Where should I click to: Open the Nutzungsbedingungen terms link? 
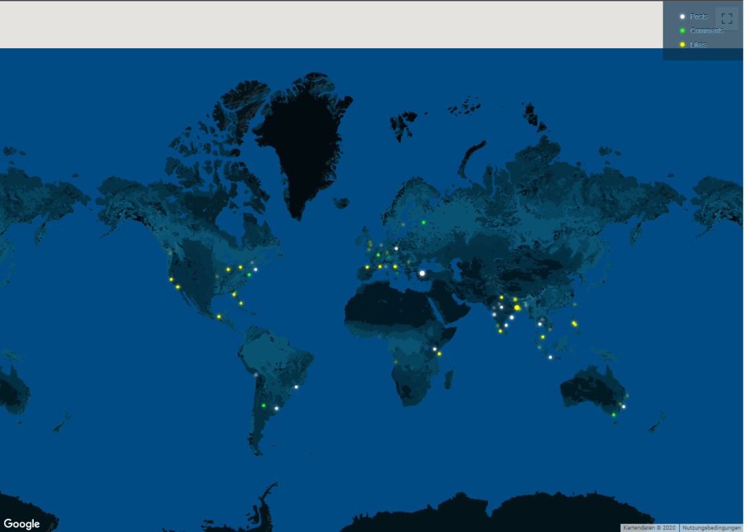pyautogui.click(x=711, y=528)
